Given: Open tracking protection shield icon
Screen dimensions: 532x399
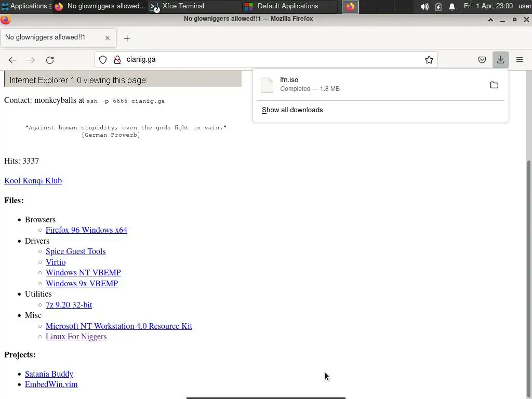Looking at the screenshot, I should pos(103,60).
